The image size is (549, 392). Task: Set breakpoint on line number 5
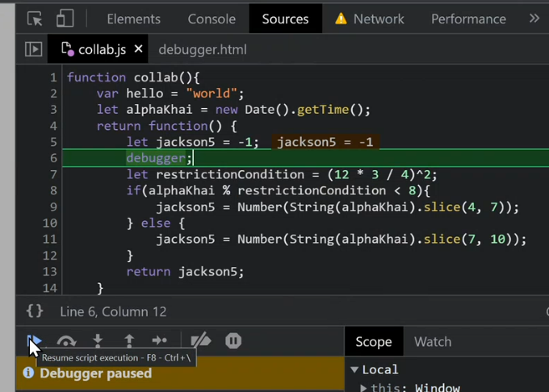(52, 142)
